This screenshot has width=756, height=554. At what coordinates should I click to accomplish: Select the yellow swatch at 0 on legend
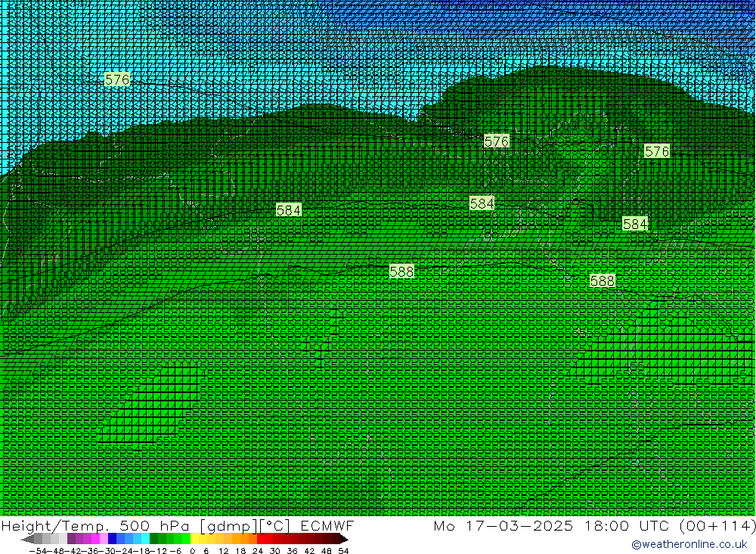pos(195,539)
